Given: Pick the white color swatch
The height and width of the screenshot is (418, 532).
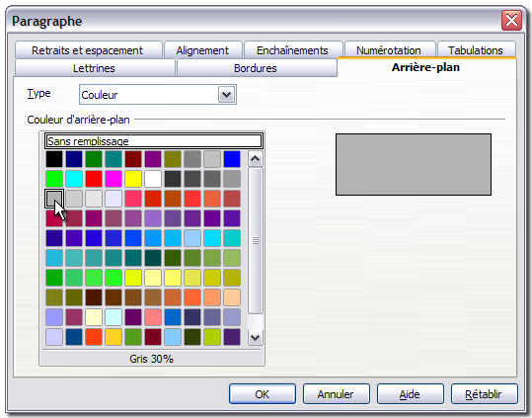Looking at the screenshot, I should 153,179.
